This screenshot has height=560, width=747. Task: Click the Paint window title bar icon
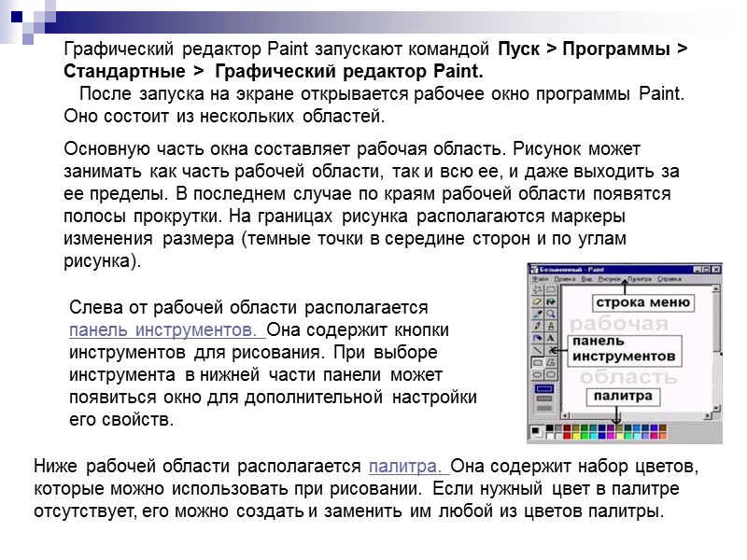[x=534, y=270]
